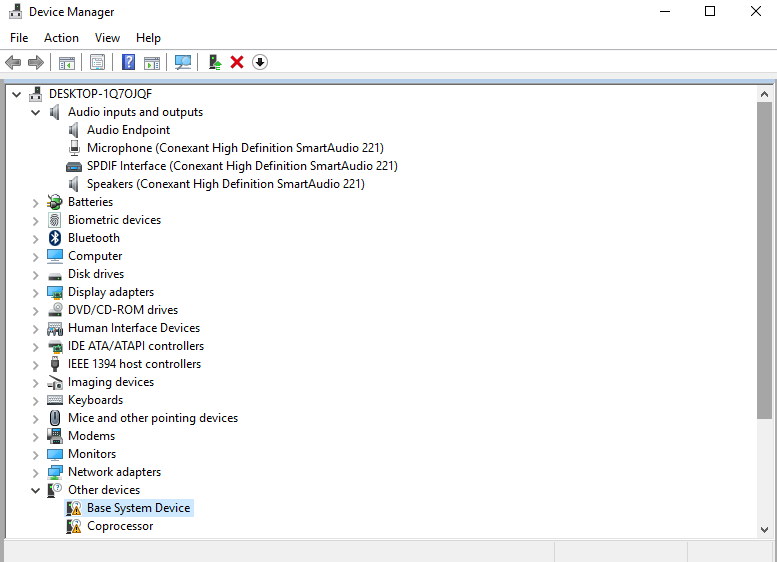The width and height of the screenshot is (777, 562).
Task: Expand the Network adapters node
Action: (36, 473)
